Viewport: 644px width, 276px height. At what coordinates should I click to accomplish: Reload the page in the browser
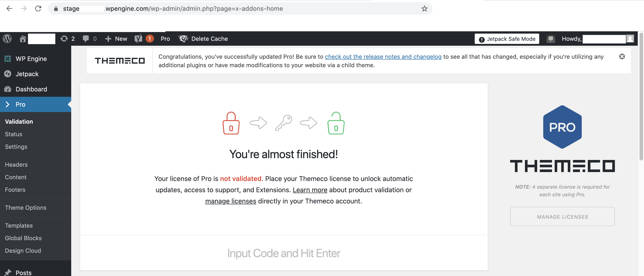pyautogui.click(x=38, y=9)
